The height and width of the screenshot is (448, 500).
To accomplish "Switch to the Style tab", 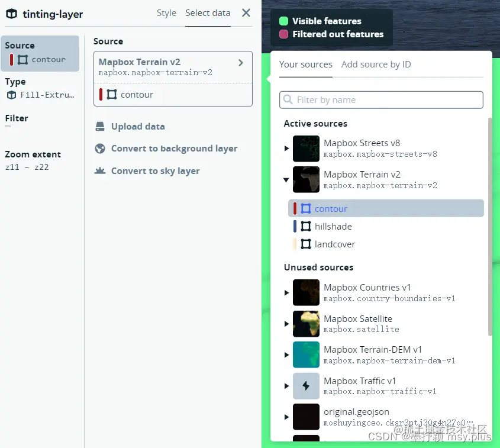I will [166, 13].
